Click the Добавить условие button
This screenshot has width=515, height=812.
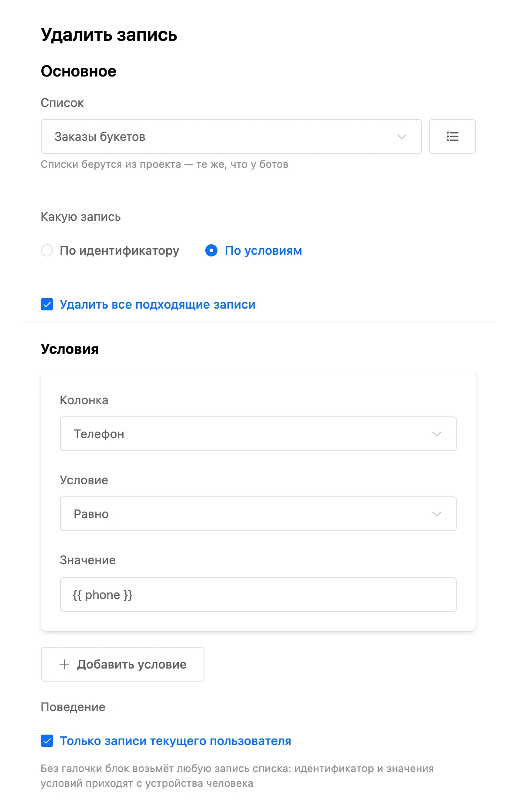tap(123, 664)
